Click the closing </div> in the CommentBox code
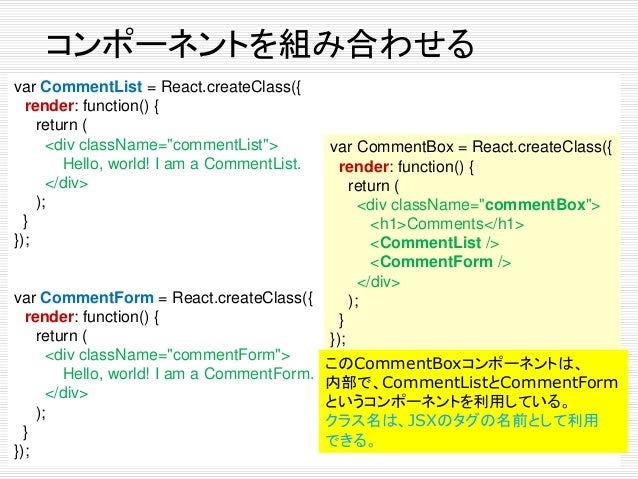Viewport: 638px width, 479px height. point(378,282)
